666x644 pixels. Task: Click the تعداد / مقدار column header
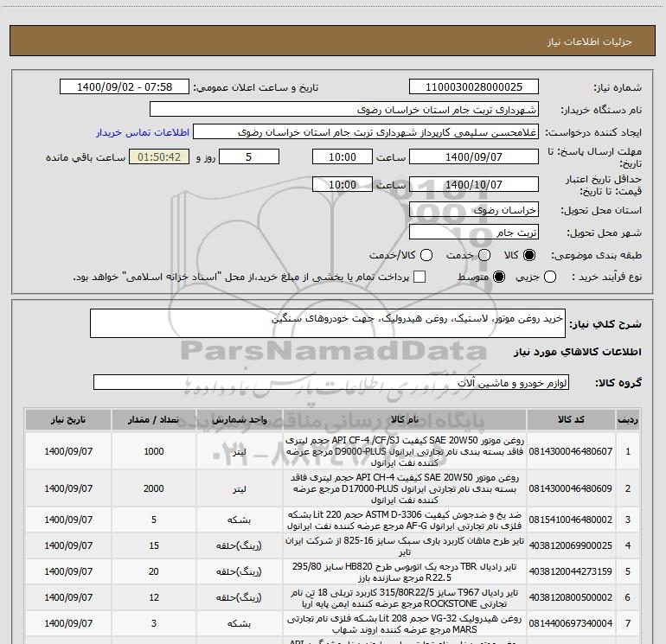(x=153, y=420)
